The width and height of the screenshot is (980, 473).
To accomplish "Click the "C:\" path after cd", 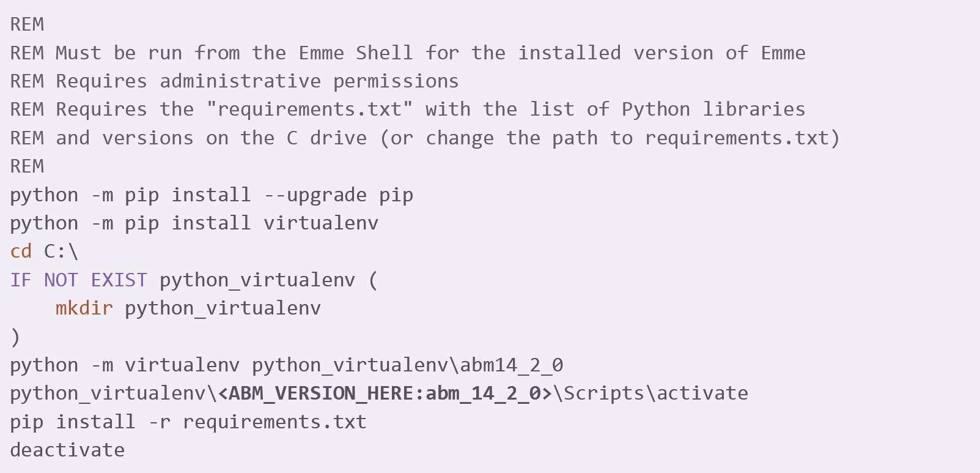I will (61, 251).
